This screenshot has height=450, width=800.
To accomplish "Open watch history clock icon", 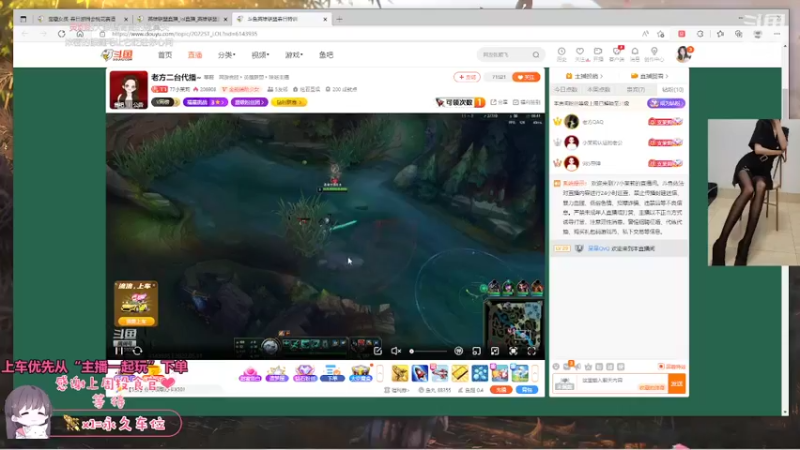I will pyautogui.click(x=561, y=53).
